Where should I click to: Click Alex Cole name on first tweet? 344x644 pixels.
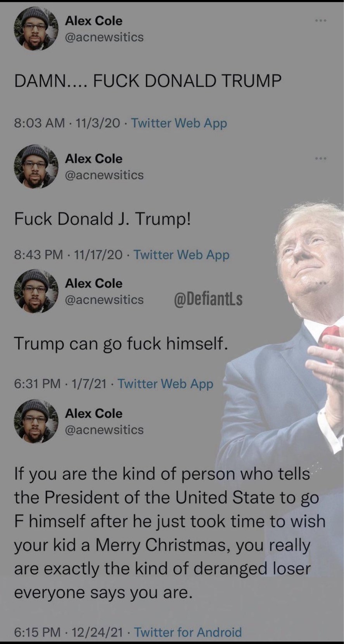coord(93,21)
